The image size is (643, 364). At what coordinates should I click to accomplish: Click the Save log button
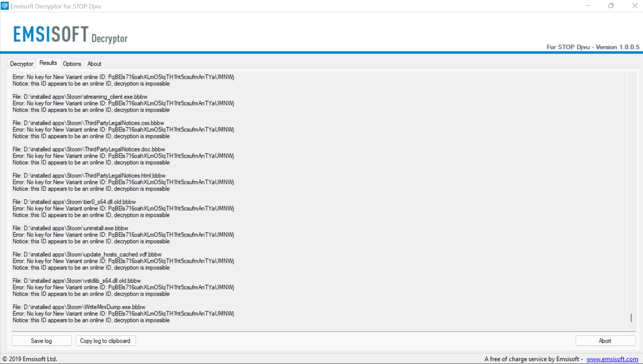(x=41, y=341)
